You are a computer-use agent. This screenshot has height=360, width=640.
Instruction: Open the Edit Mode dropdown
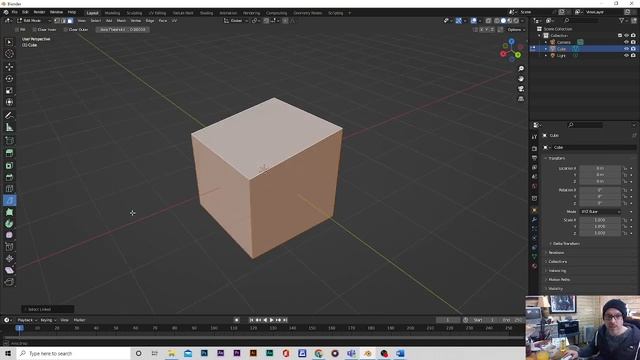pos(34,20)
